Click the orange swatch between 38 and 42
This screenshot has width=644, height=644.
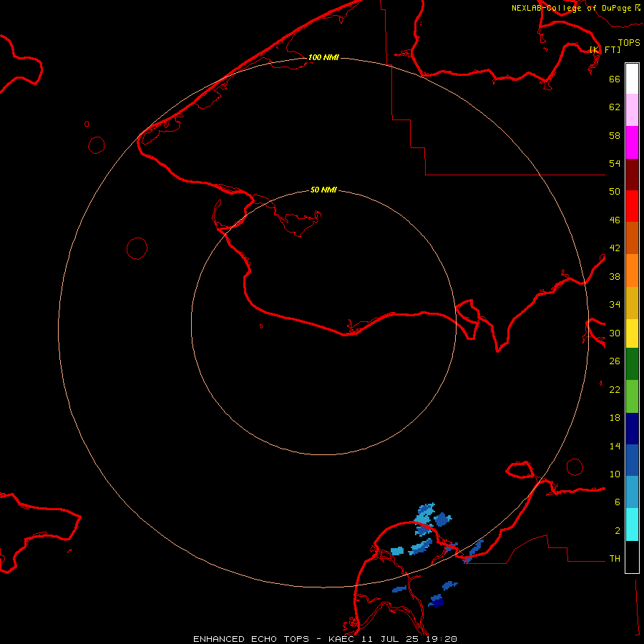(632, 270)
